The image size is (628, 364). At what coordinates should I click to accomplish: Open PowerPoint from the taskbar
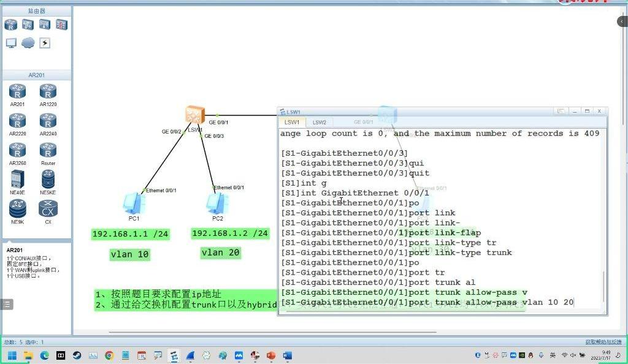click(x=271, y=355)
